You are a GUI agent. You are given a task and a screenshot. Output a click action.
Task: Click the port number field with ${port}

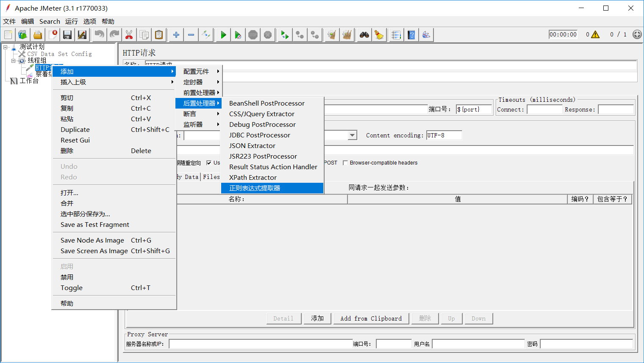point(474,109)
